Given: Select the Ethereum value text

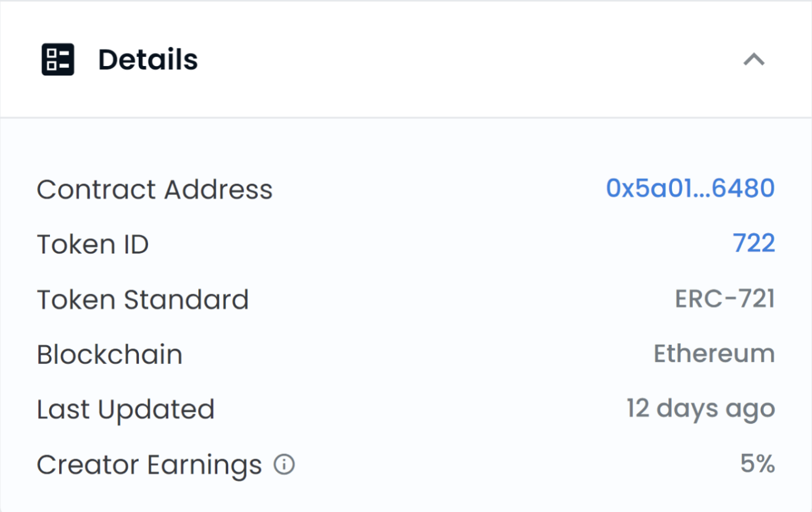Looking at the screenshot, I should click(x=714, y=354).
